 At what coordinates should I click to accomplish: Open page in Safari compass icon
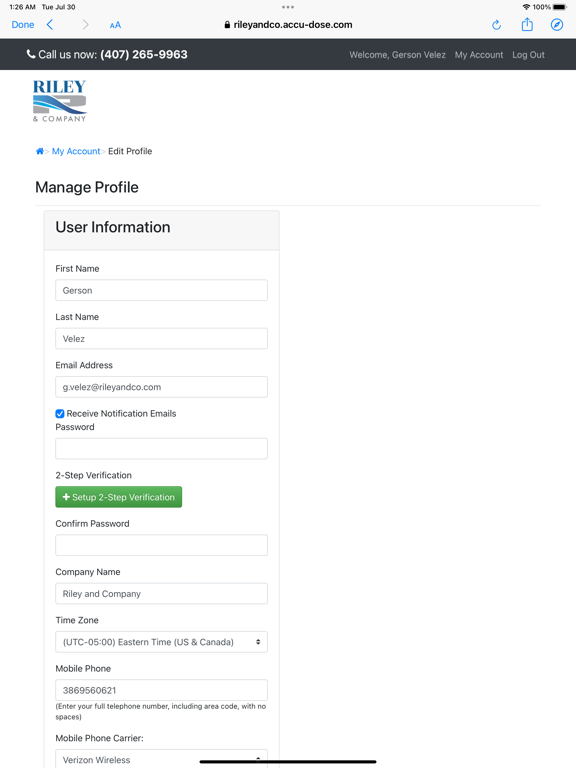coord(557,24)
